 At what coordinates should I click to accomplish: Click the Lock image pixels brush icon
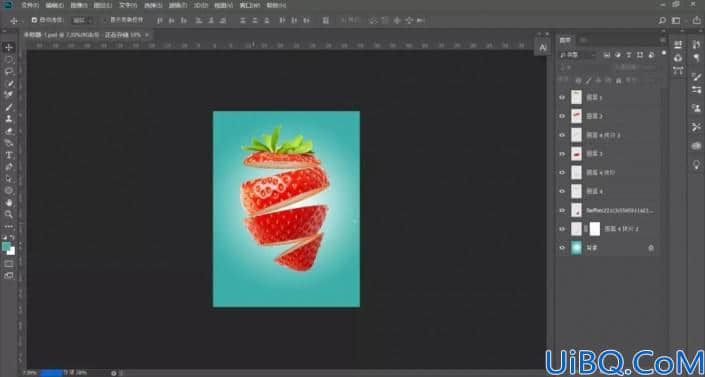(588, 81)
